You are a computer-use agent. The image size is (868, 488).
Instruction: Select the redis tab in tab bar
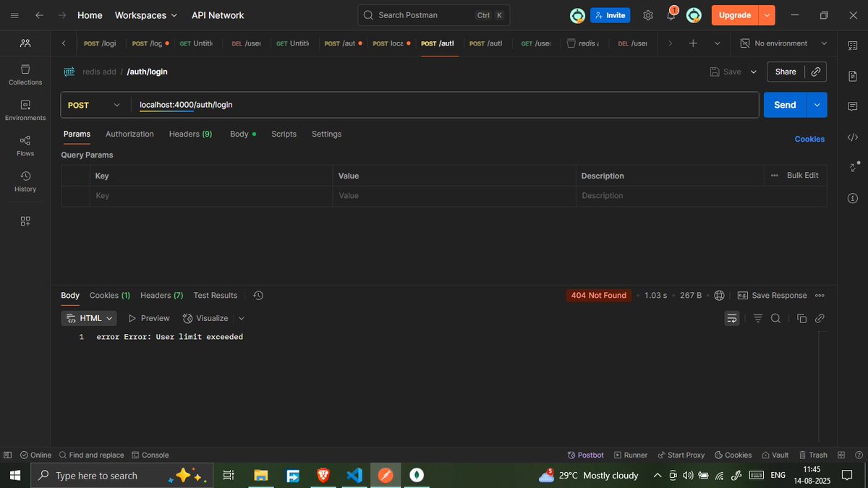(582, 43)
